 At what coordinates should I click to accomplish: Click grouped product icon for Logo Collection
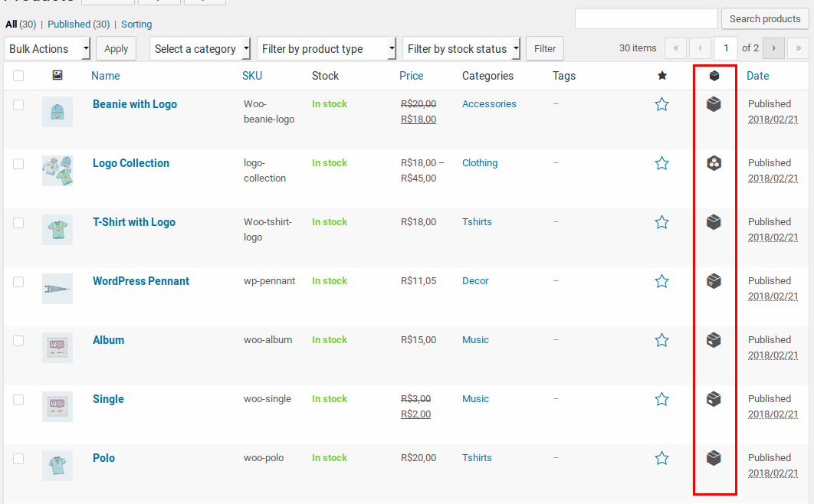click(714, 163)
